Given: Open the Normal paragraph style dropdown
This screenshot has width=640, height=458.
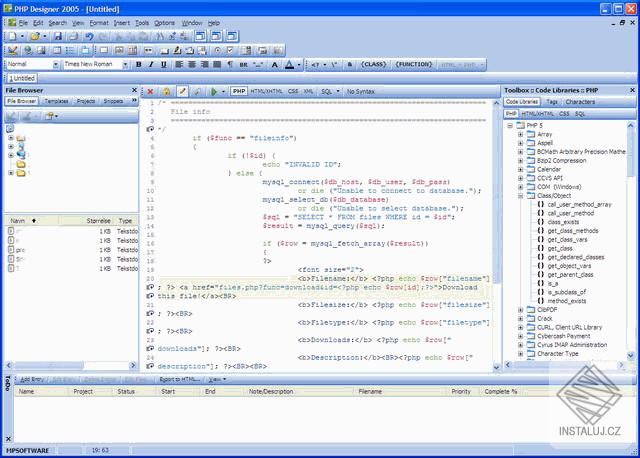Looking at the screenshot, I should point(56,64).
